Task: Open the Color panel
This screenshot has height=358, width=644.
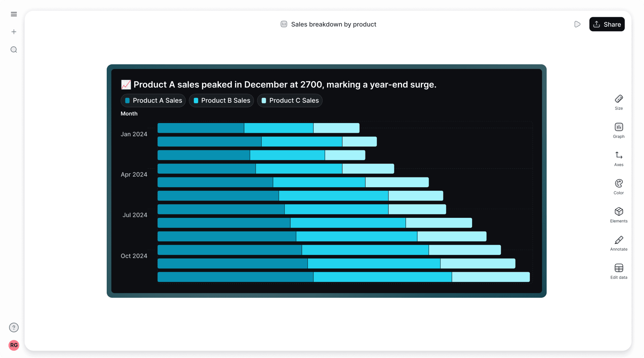Action: [619, 186]
